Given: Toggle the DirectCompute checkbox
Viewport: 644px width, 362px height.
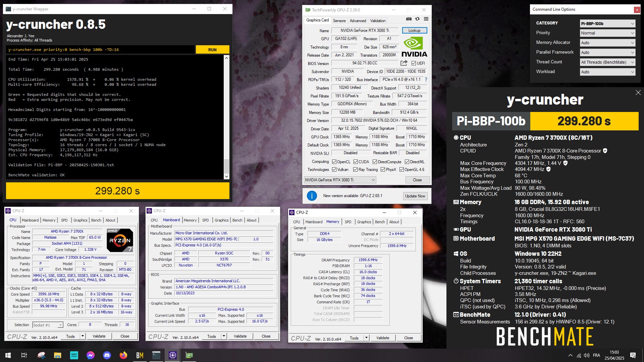Looking at the screenshot, I should click(375, 162).
